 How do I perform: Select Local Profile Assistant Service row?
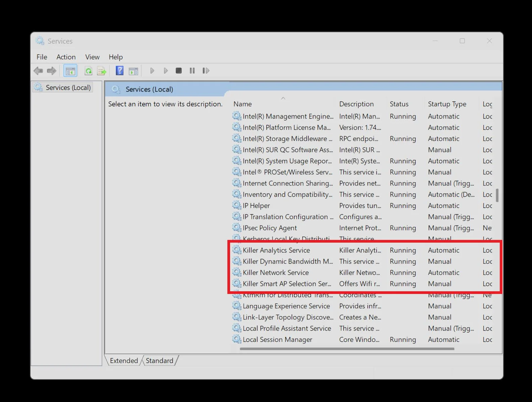[362, 328]
